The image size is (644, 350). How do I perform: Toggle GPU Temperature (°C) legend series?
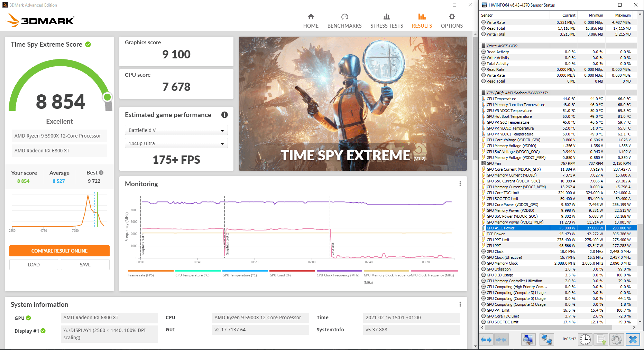tap(245, 273)
